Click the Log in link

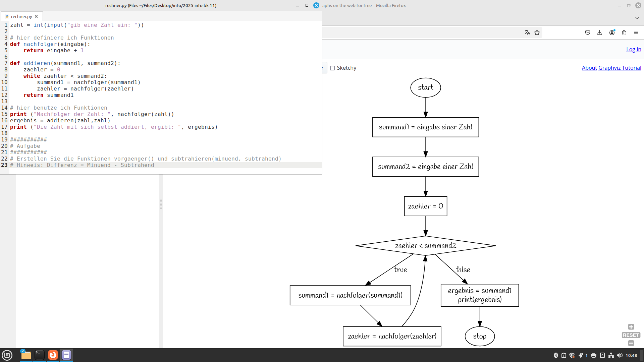(x=633, y=49)
